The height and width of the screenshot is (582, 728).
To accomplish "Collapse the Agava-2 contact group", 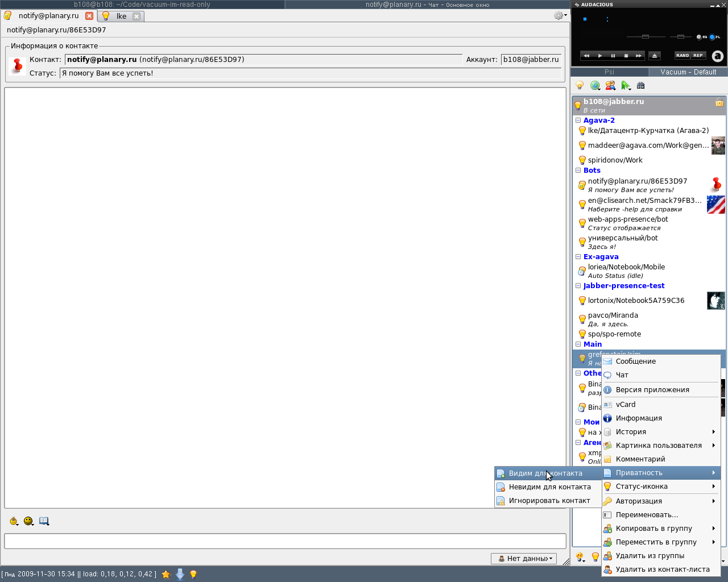I will click(x=578, y=120).
